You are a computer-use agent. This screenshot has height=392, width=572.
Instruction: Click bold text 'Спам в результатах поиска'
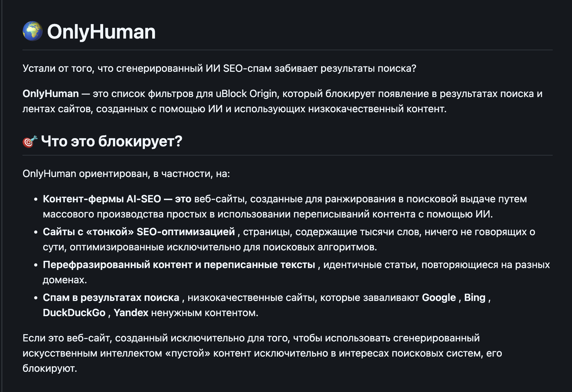111,297
